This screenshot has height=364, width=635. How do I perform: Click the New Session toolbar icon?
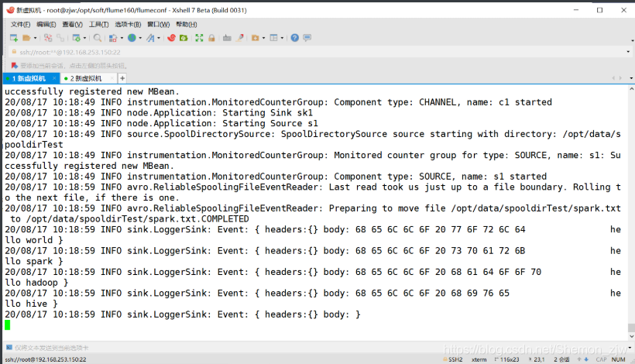(14, 38)
